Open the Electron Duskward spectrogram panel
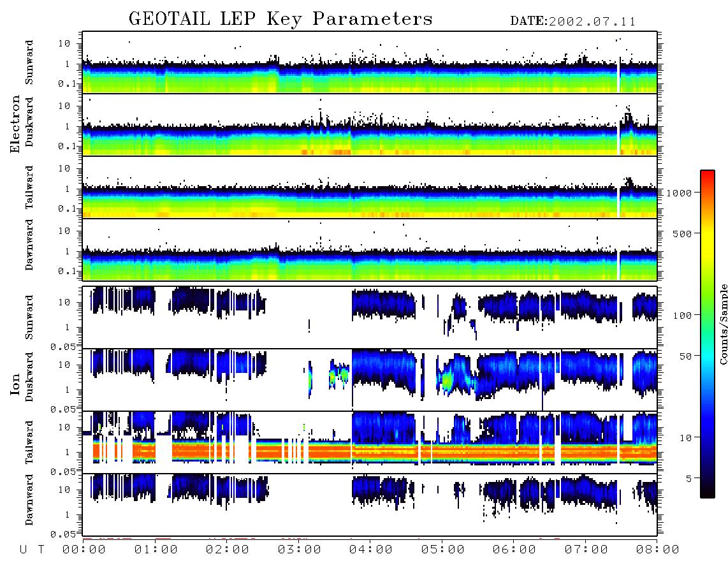728x561 pixels. [x=370, y=125]
